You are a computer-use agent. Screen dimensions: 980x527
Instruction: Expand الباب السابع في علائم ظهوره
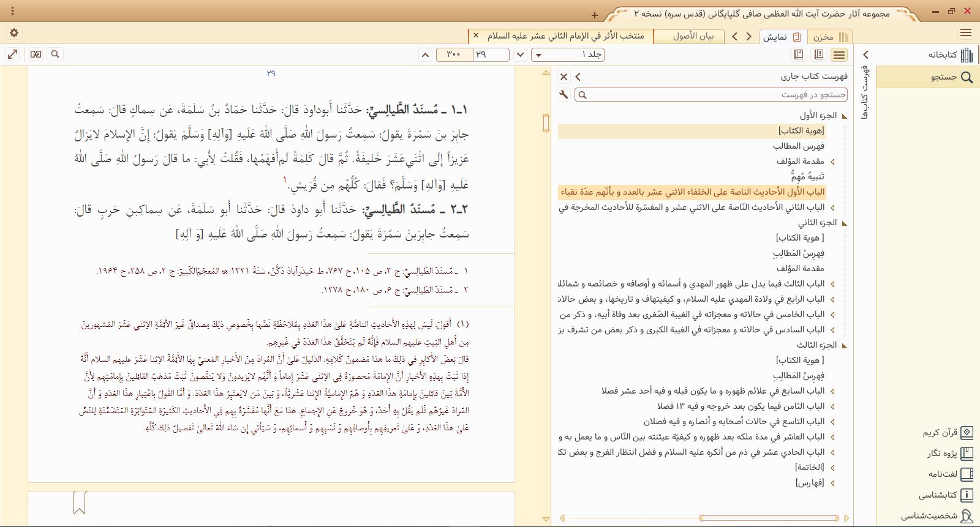click(832, 391)
